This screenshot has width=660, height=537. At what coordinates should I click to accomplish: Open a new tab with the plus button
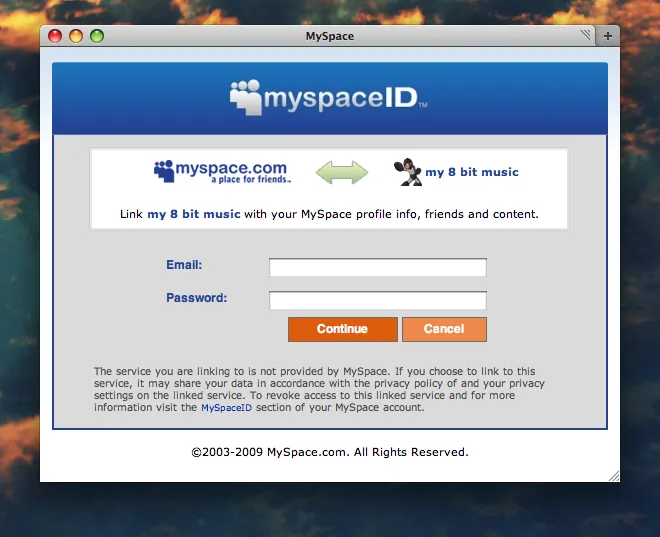pyautogui.click(x=608, y=36)
